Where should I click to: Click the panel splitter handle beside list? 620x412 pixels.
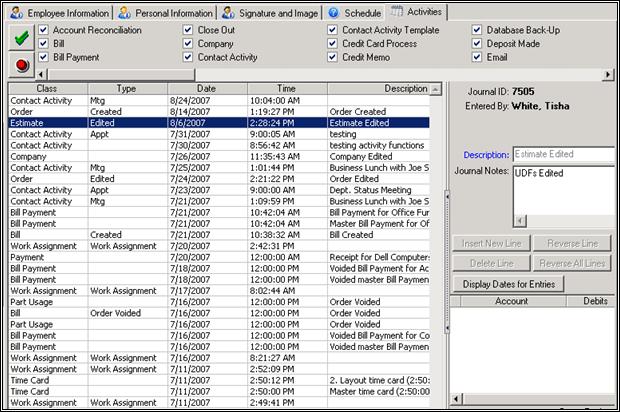click(x=447, y=262)
